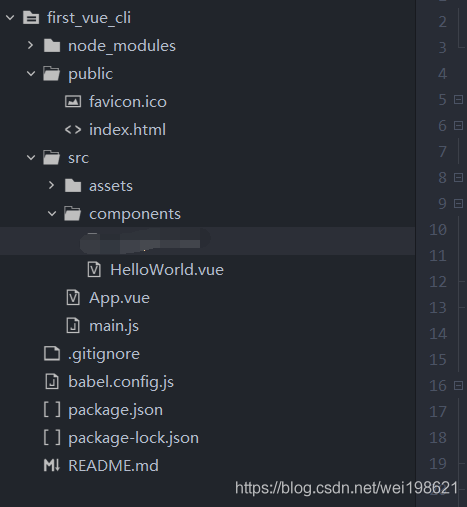Click the index.html code bracket icon
Viewport: 467px width, 507px height.
pos(73,129)
